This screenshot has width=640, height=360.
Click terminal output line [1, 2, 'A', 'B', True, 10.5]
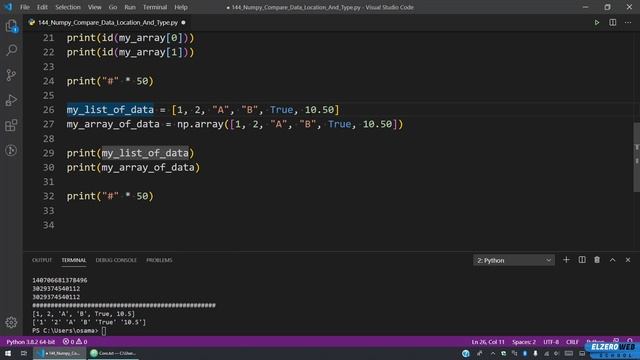click(x=83, y=313)
